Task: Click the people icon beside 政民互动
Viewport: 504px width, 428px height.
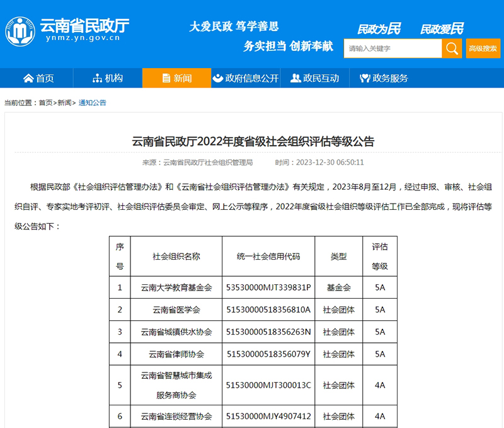Action: point(295,78)
